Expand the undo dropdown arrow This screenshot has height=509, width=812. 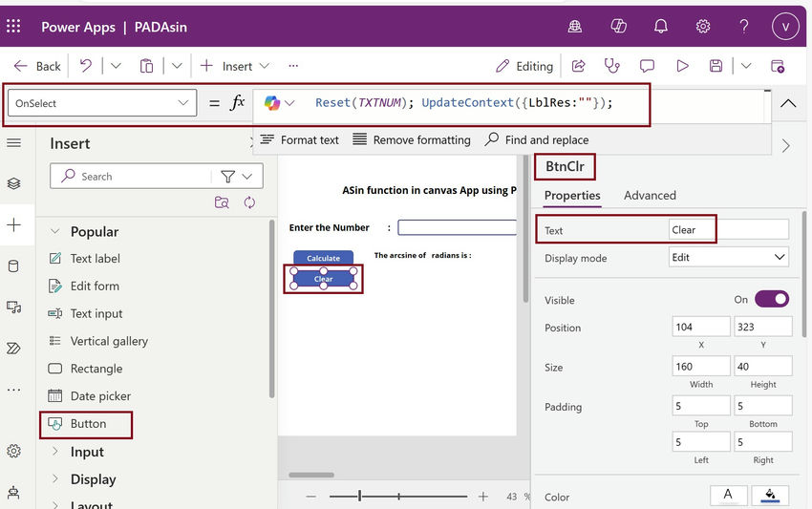click(x=116, y=66)
